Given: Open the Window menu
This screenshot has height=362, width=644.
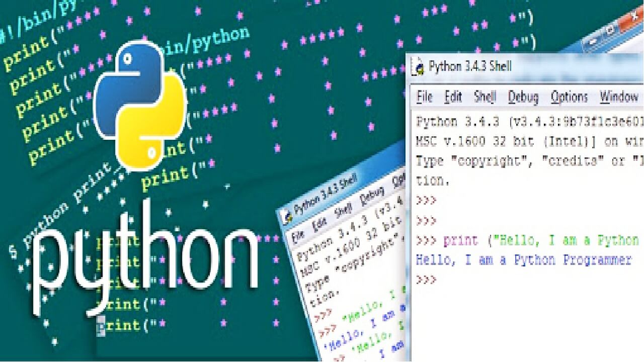Looking at the screenshot, I should coord(618,97).
